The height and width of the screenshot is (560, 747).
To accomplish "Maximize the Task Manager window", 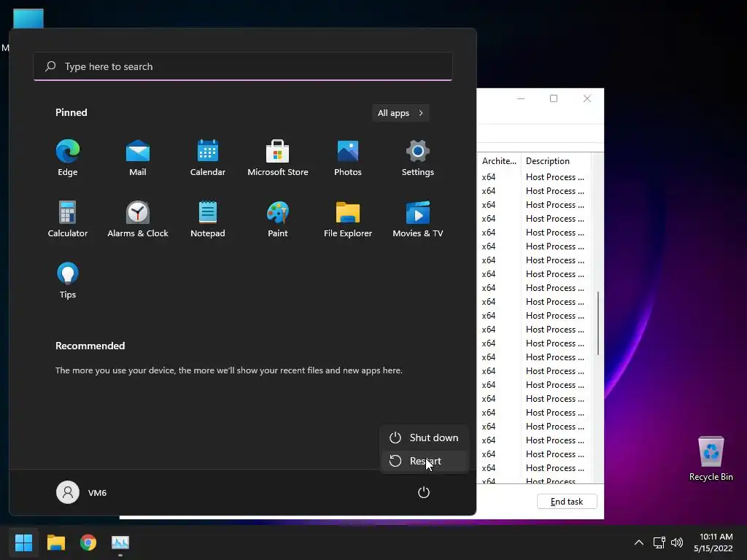I will [554, 98].
